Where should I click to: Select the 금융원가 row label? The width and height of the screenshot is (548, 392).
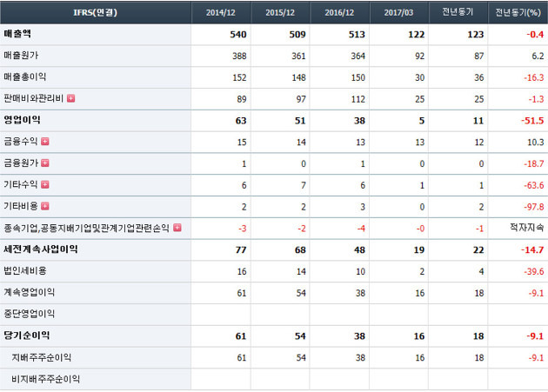point(21,163)
